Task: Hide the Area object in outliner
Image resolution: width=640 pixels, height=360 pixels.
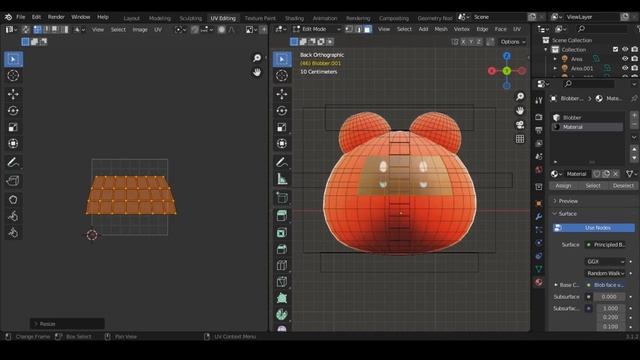Action: click(625, 59)
